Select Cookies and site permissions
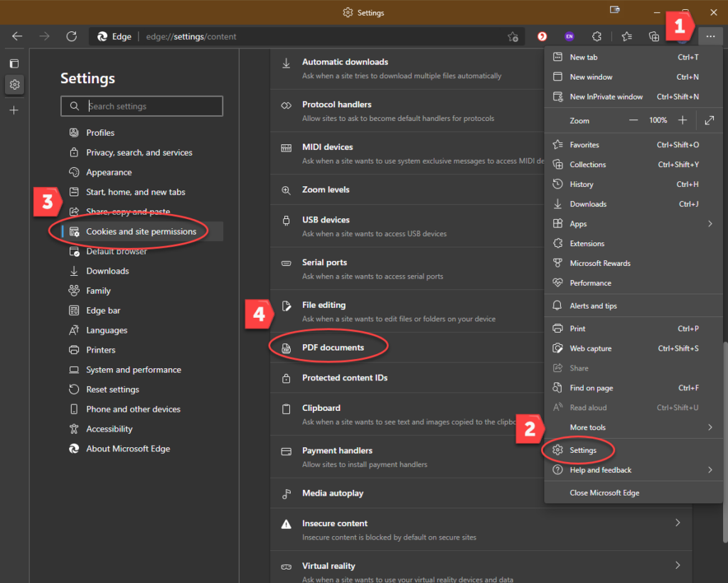Screen dimensions: 728x583 pyautogui.click(x=141, y=232)
